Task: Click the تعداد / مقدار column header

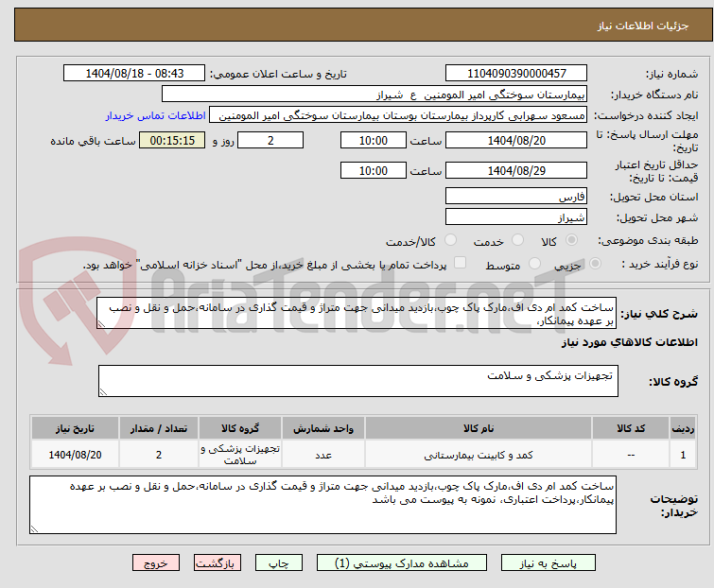Action: coord(159,429)
